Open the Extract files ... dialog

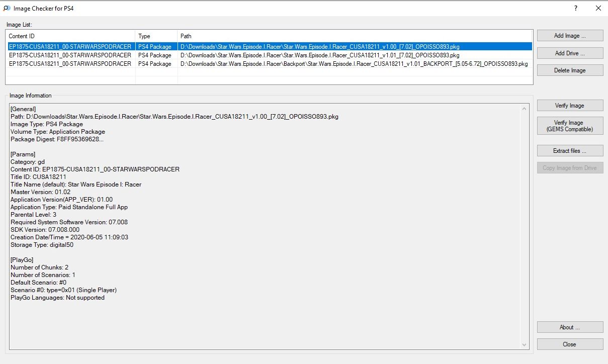point(570,151)
